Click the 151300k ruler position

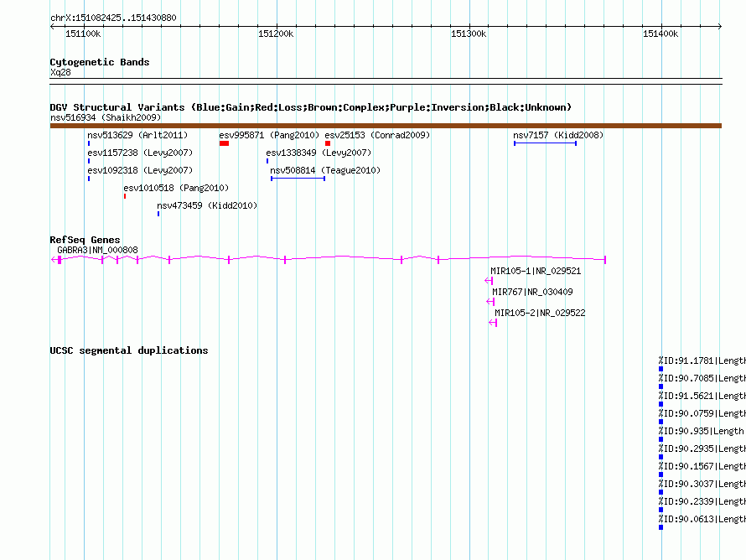pyautogui.click(x=469, y=34)
